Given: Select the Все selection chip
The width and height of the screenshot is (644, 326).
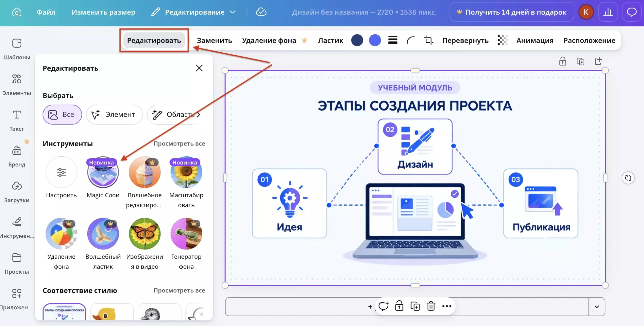Looking at the screenshot, I should [x=62, y=115].
